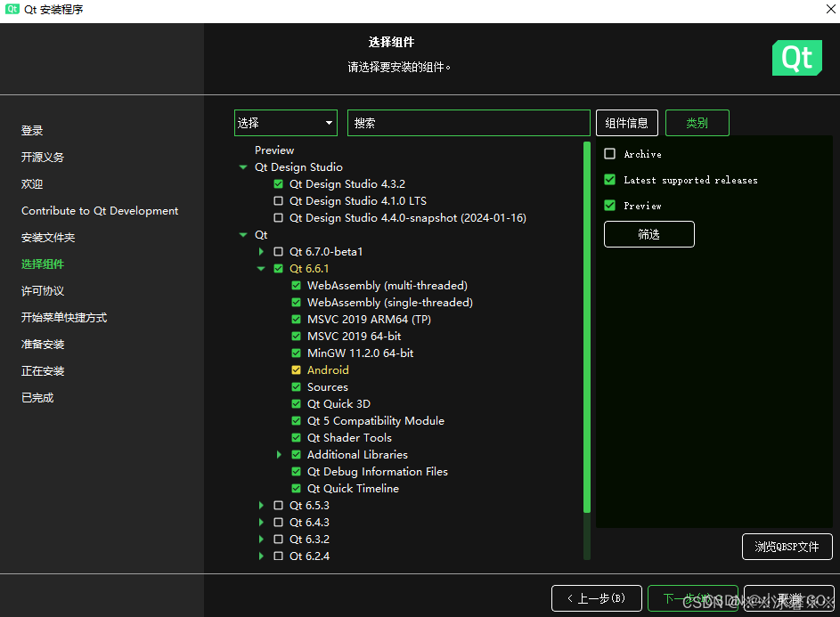Select the Android tree item label

point(328,370)
